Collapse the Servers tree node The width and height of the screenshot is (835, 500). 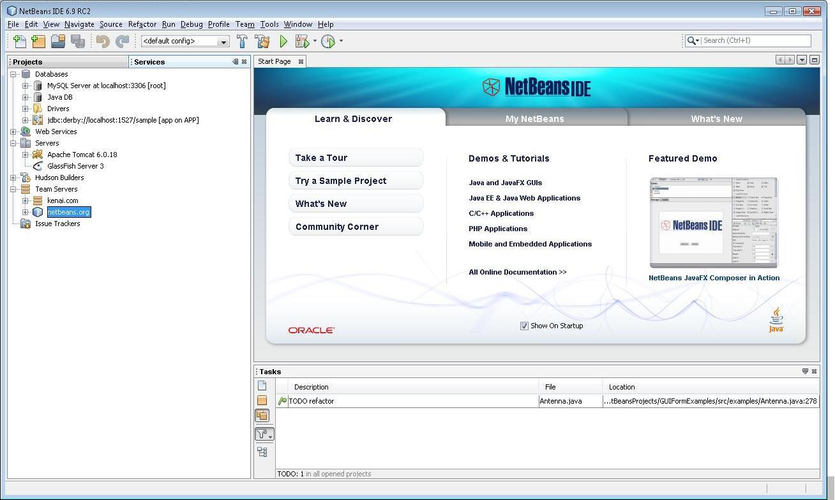[13, 143]
